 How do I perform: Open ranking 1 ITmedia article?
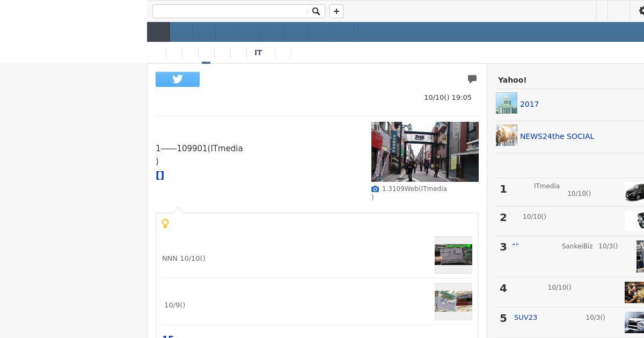tap(546, 186)
